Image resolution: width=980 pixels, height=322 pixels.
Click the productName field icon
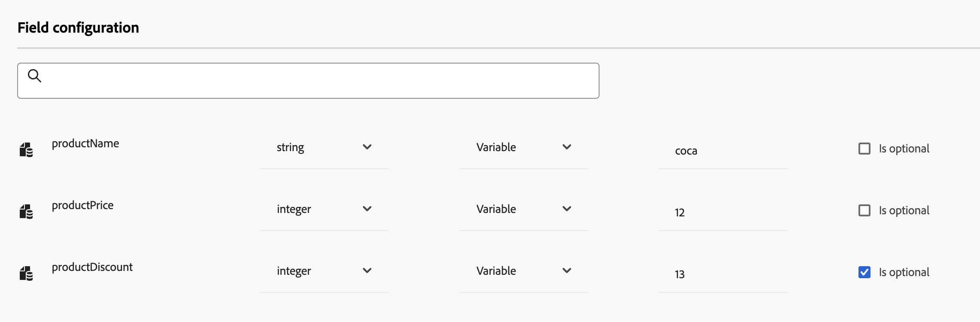click(26, 150)
